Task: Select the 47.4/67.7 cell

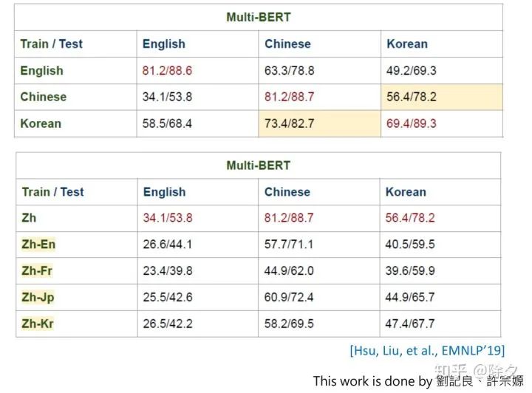Action: pos(410,324)
